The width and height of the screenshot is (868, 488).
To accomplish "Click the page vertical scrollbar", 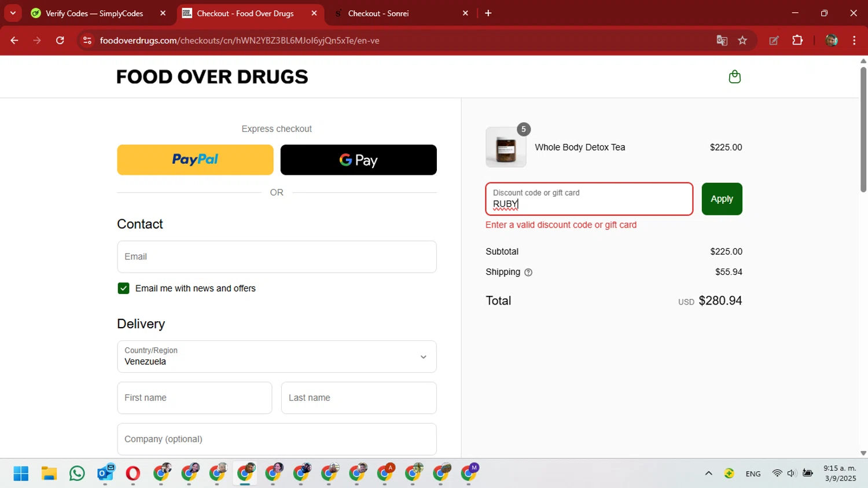I will 863,130.
